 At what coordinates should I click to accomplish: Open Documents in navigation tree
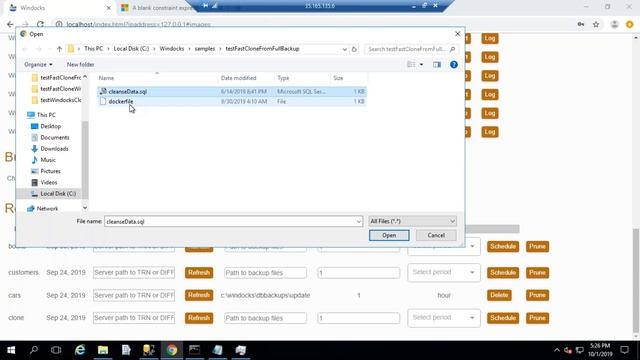[x=50, y=138]
